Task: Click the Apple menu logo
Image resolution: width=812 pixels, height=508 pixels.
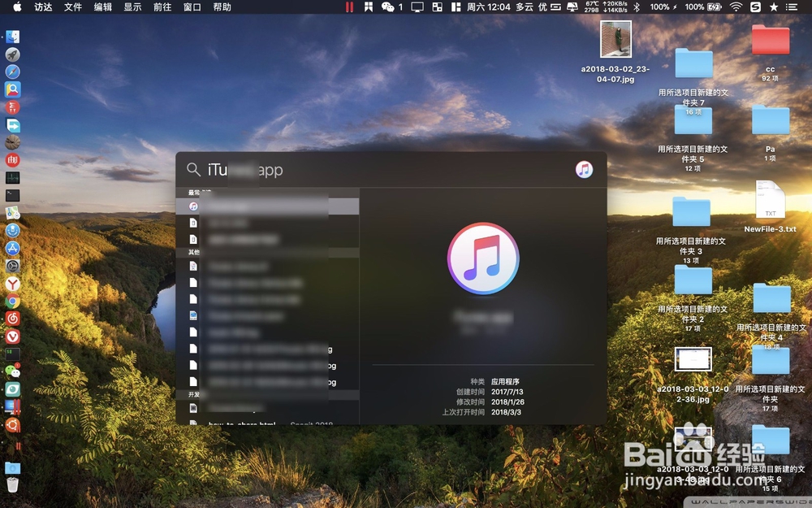Action: tap(17, 7)
